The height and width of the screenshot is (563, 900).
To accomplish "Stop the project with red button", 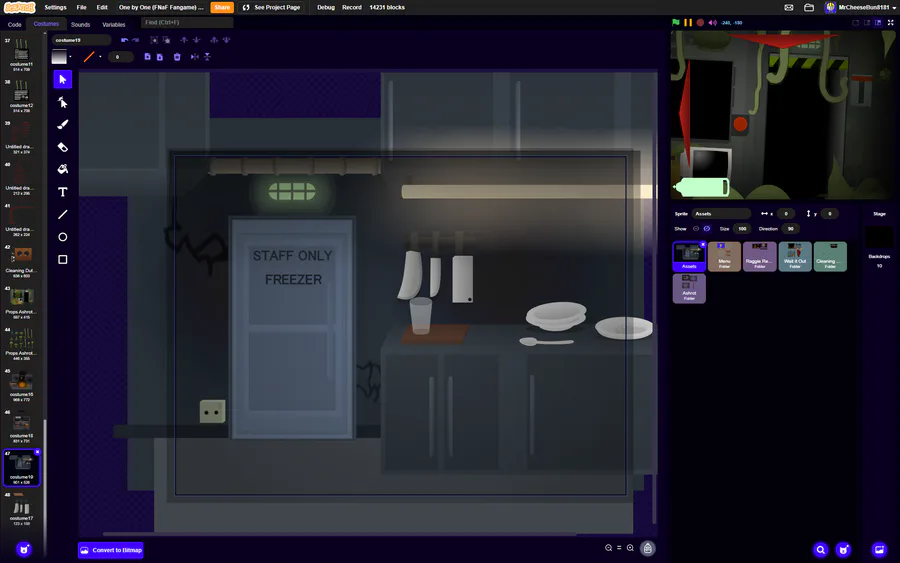I will (x=700, y=22).
